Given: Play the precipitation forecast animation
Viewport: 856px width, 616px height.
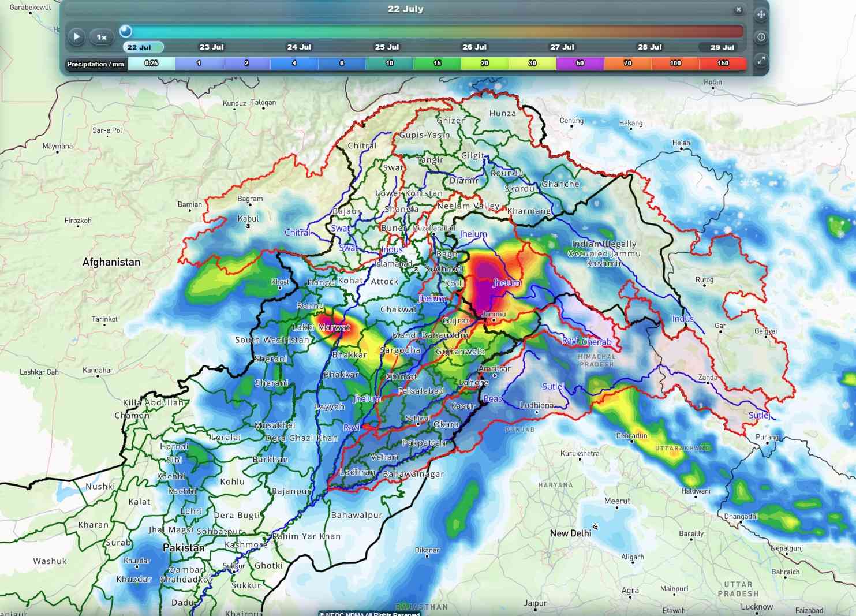Looking at the screenshot, I should tap(76, 37).
